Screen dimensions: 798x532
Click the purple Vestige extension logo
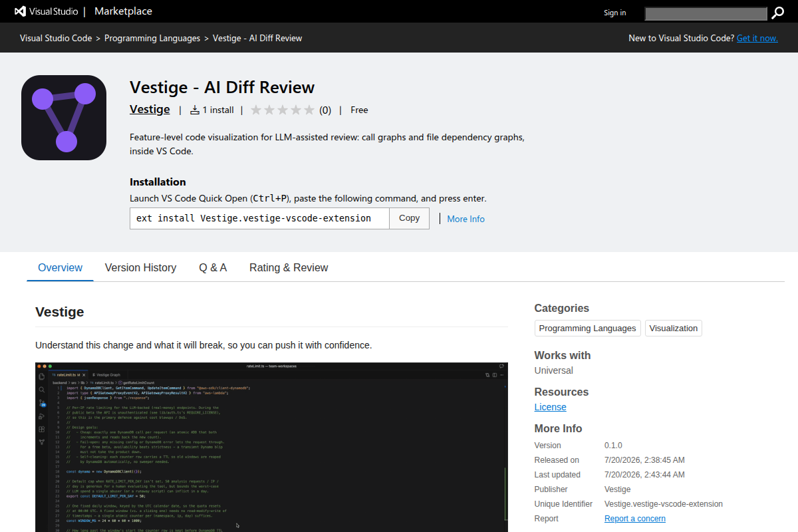point(64,118)
